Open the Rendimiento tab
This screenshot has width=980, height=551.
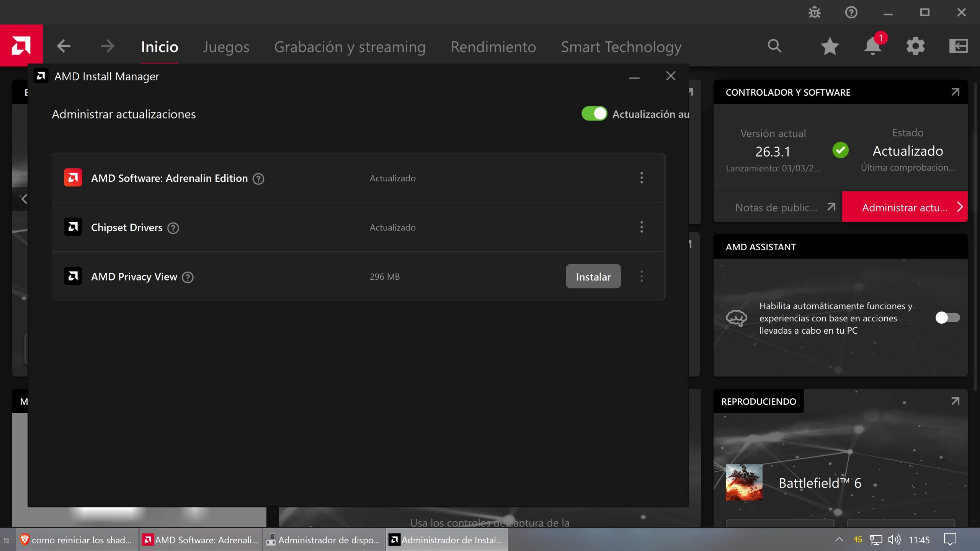tap(493, 47)
